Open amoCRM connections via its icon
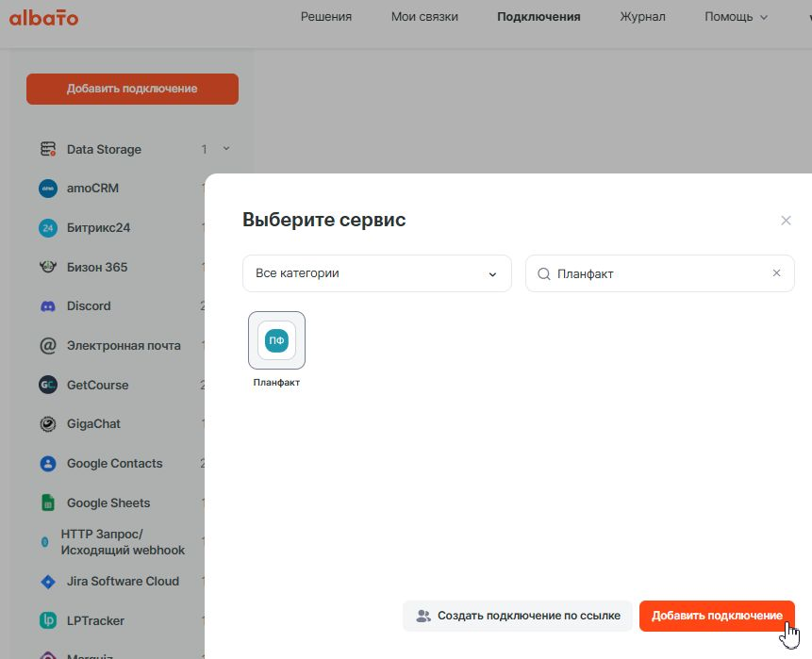 [48, 189]
